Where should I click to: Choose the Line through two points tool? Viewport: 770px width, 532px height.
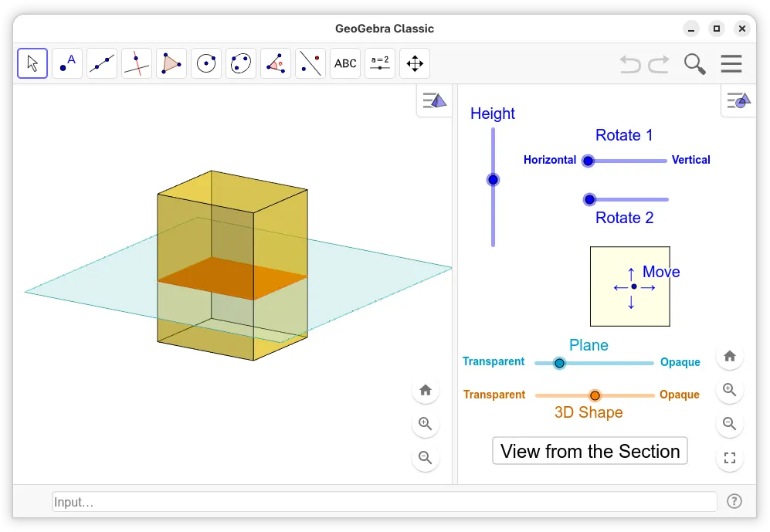102,63
